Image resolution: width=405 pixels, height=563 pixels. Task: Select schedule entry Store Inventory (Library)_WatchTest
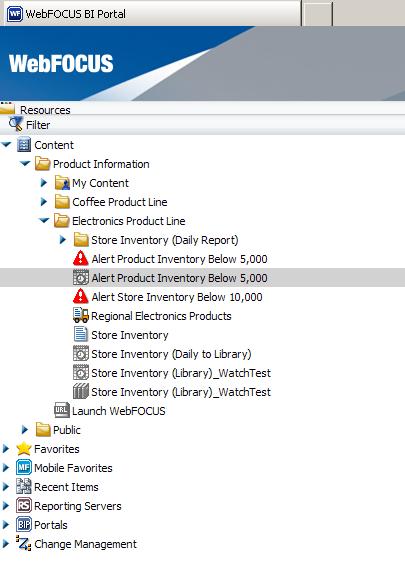point(181,373)
